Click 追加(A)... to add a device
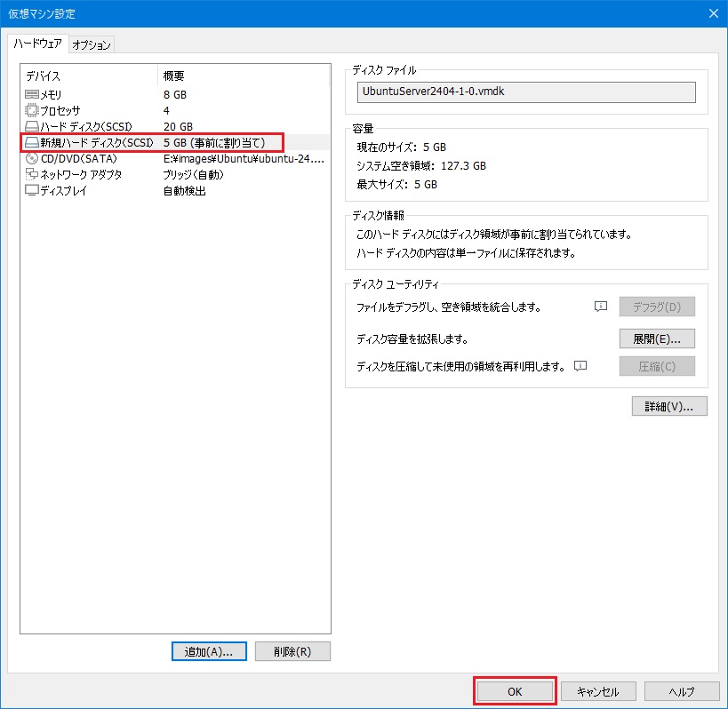 (209, 651)
